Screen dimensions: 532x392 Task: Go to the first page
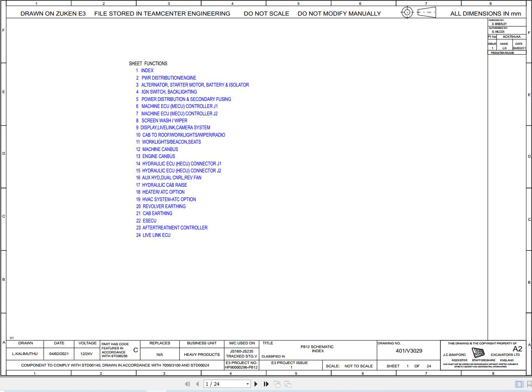[x=187, y=384]
